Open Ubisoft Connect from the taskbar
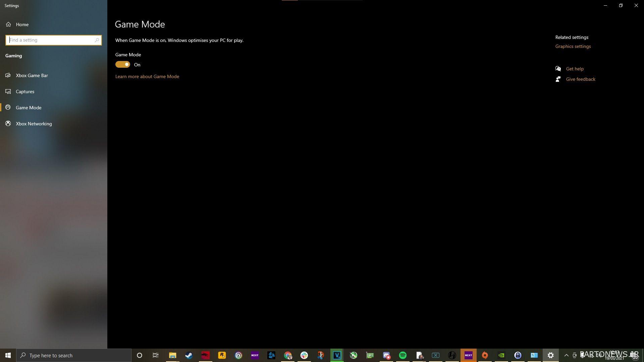Image resolution: width=644 pixels, height=362 pixels. coord(238,355)
